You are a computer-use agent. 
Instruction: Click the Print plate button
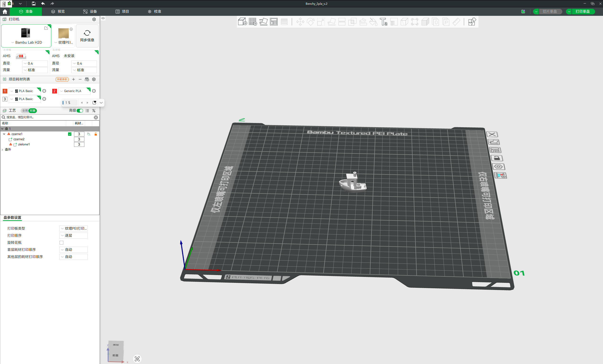(582, 12)
